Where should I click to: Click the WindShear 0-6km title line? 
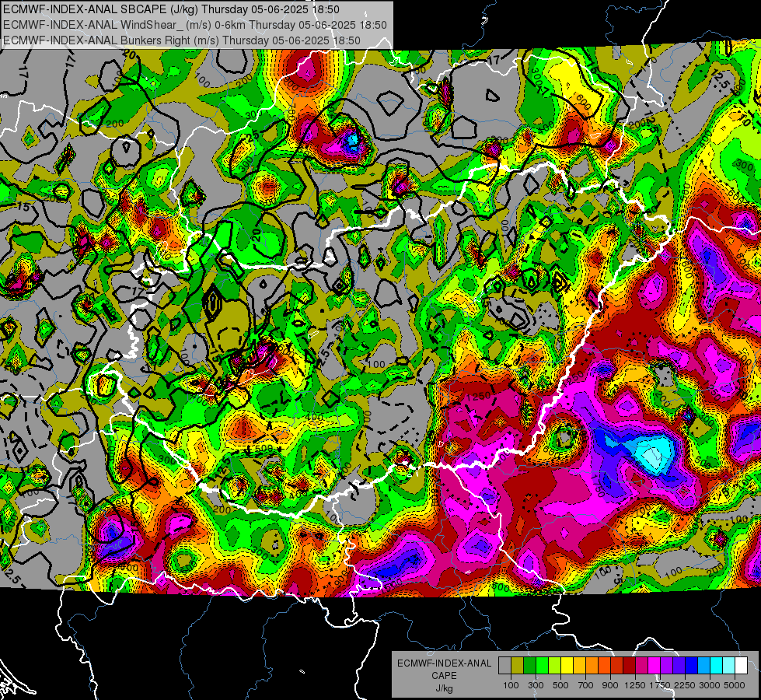(194, 25)
